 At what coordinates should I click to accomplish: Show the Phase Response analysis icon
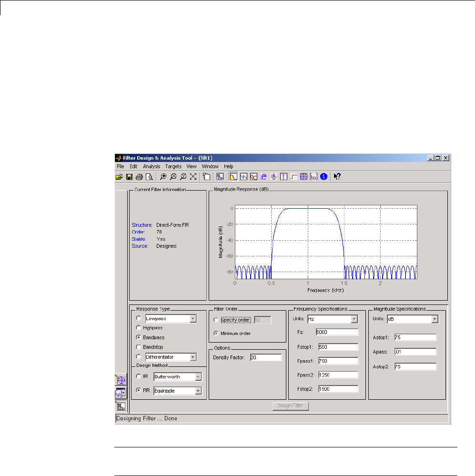243,177
